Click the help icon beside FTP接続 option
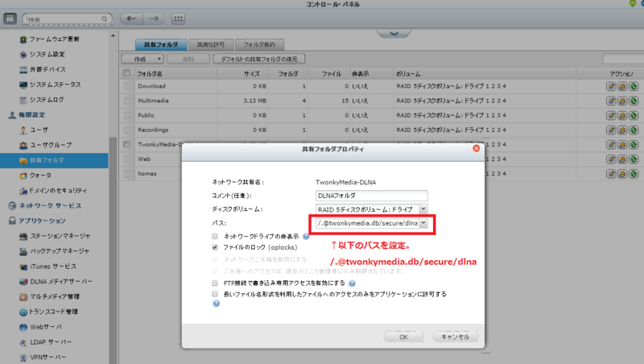This screenshot has width=644, height=364. (352, 283)
